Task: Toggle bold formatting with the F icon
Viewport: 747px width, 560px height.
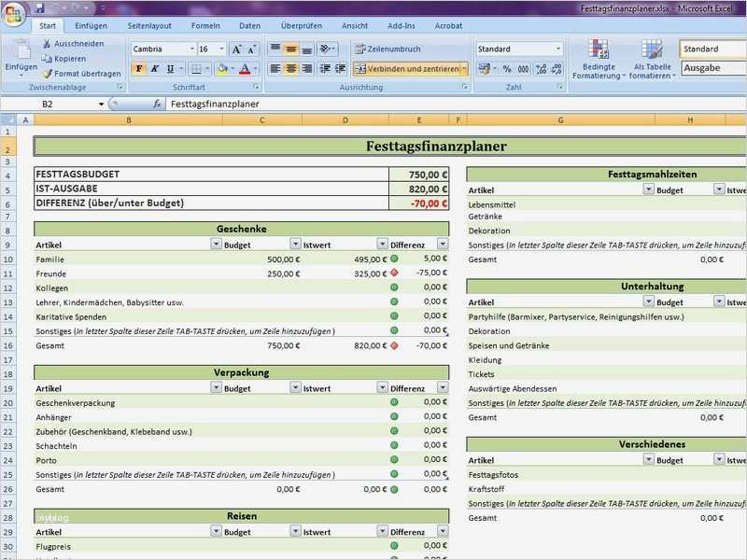Action: (138, 68)
